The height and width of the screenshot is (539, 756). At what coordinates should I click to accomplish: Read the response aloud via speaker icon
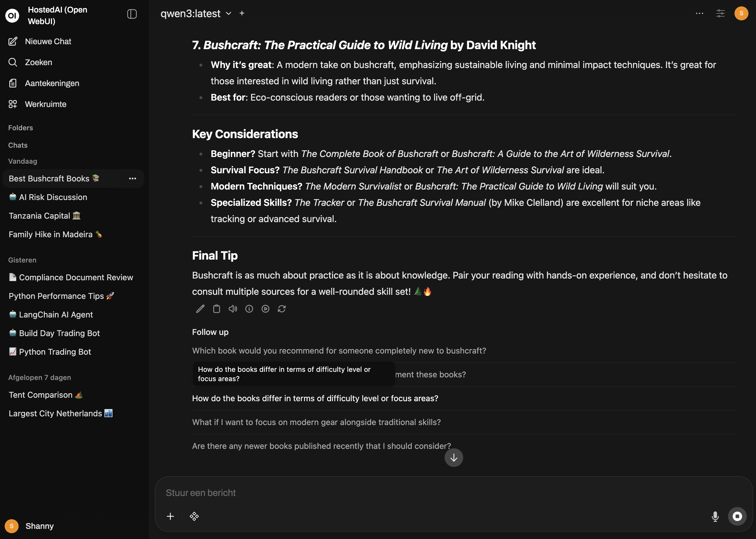pos(233,309)
